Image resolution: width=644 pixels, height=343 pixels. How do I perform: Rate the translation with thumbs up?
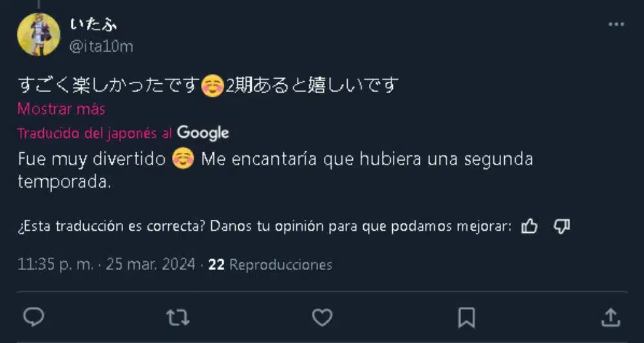tap(529, 226)
